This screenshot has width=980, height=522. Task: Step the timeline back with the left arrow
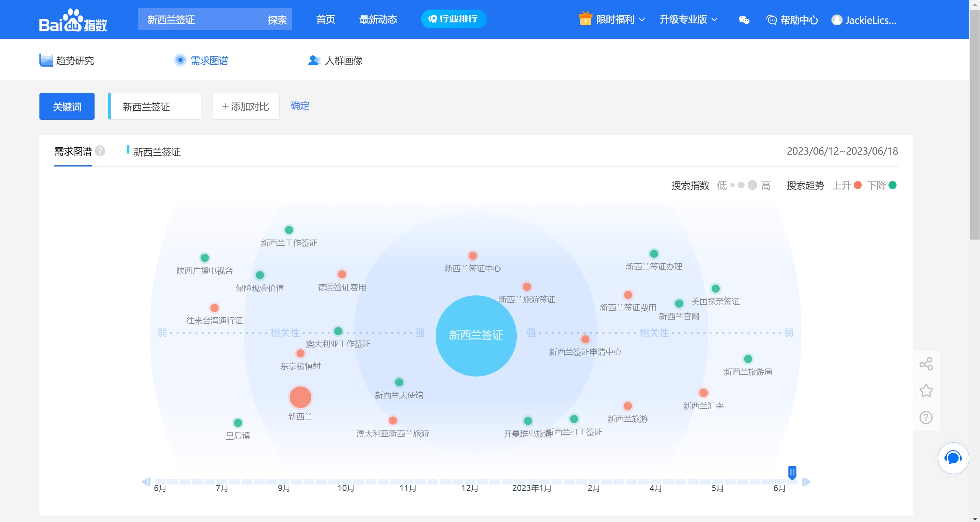[x=146, y=481]
